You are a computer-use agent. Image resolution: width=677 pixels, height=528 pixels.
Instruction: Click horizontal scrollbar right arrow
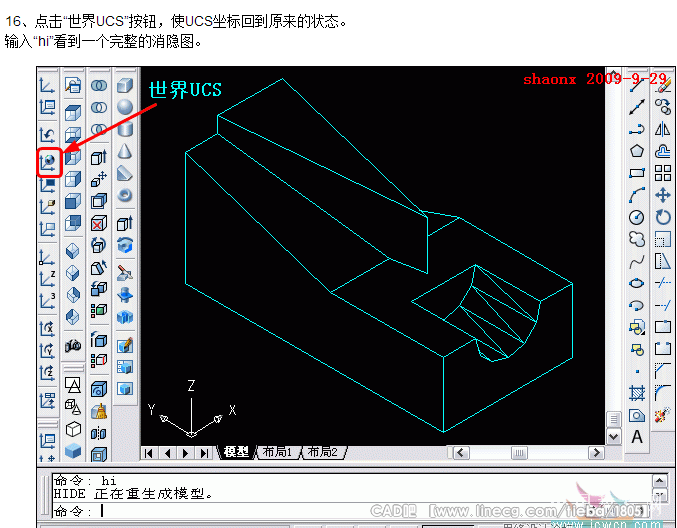tap(596, 453)
